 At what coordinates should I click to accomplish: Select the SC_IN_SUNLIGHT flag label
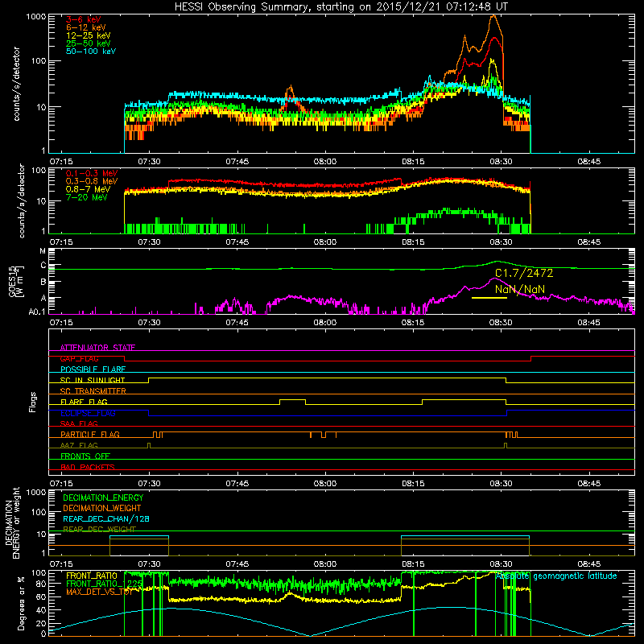[x=93, y=380]
